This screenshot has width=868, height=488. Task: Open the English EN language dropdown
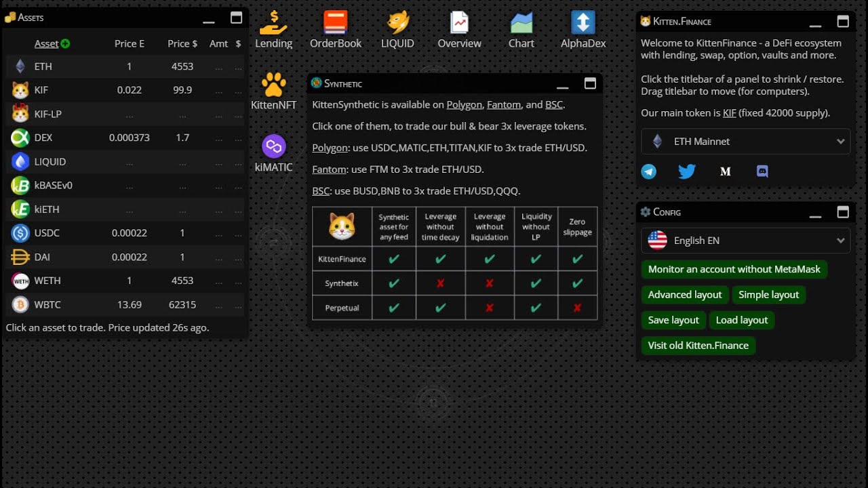tap(745, 241)
